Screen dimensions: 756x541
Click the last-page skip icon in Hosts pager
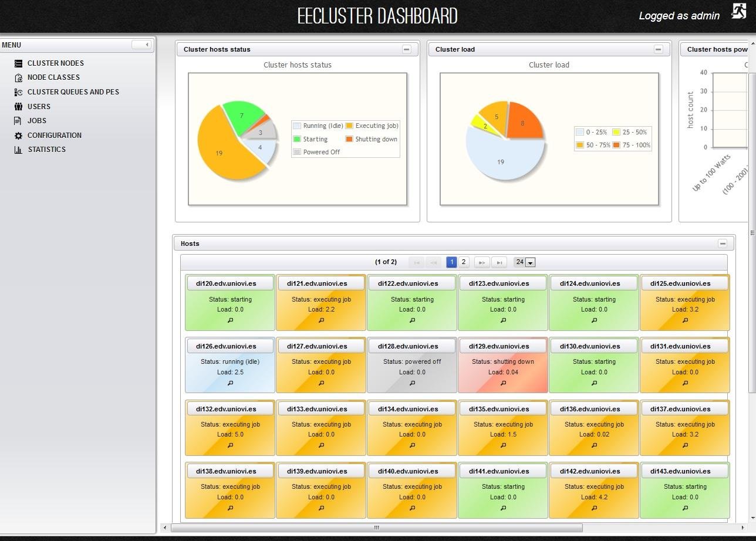point(499,262)
